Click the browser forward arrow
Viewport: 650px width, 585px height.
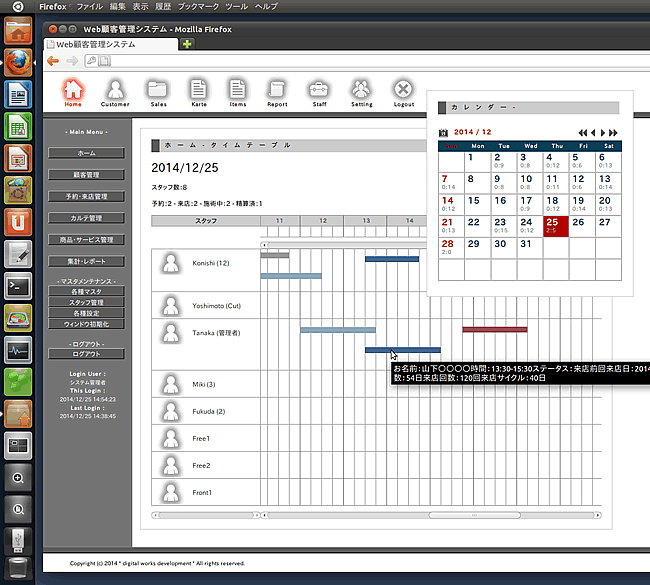click(x=72, y=61)
